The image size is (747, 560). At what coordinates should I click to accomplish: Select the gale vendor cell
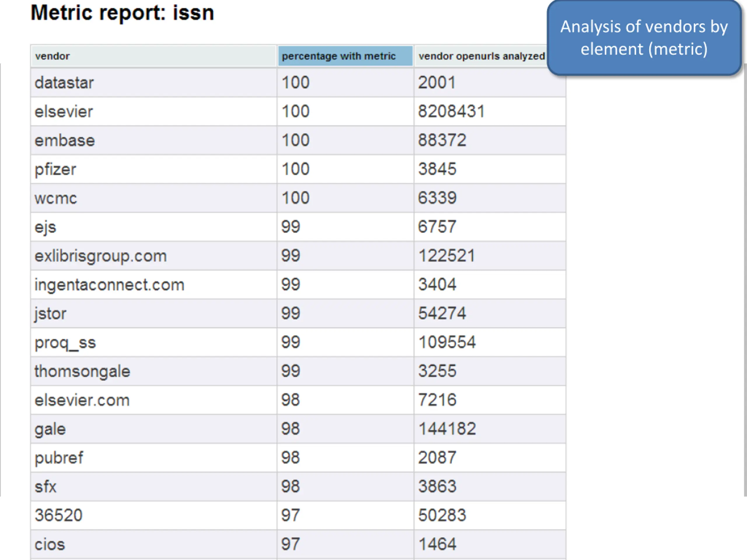click(x=154, y=429)
